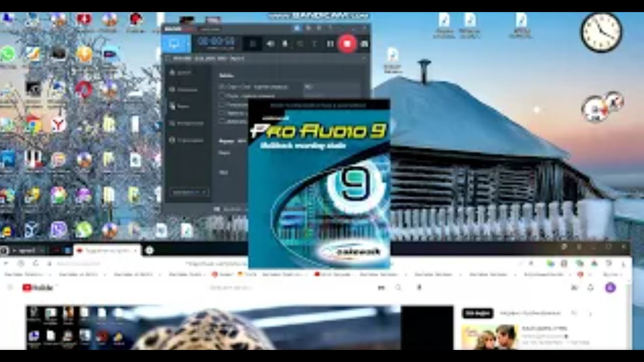Viewport: 644px width, 362px height.
Task: Toggle the Показывать курсор мыши checkbox
Action: (222, 105)
